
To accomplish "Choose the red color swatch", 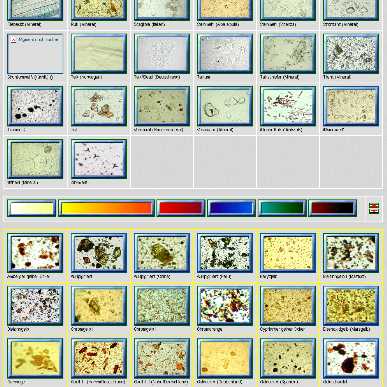I will [180, 208].
